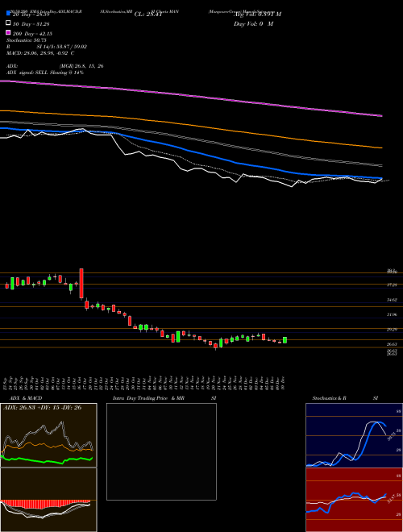Click the 'ADX: 26.83 +DY: 15 -DY: 26' header
The height and width of the screenshot is (532, 403).
[43, 407]
